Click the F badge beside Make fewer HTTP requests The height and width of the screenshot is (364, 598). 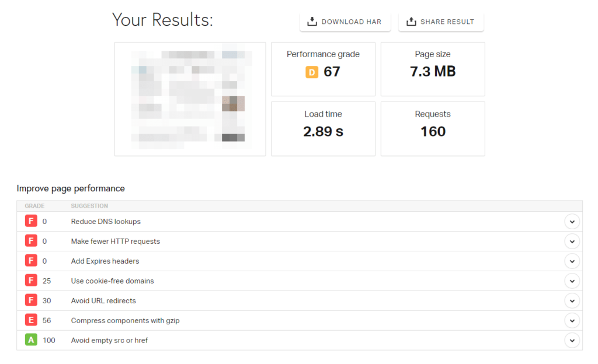pos(30,241)
